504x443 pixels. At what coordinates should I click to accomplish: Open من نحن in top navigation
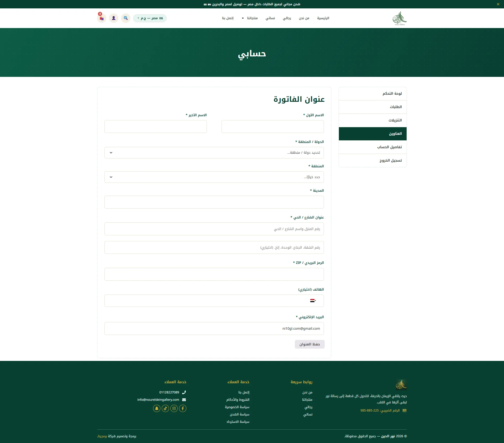(x=304, y=18)
